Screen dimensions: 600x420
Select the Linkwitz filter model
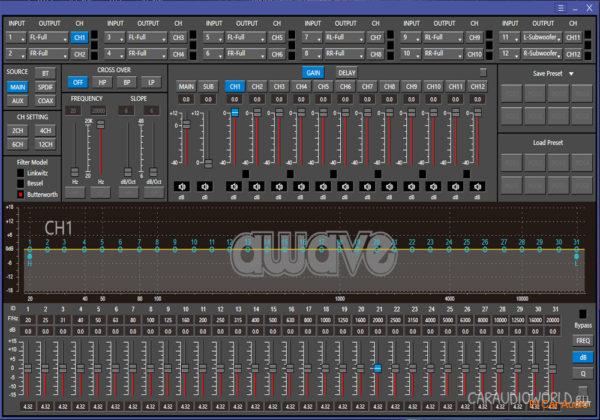[21, 173]
